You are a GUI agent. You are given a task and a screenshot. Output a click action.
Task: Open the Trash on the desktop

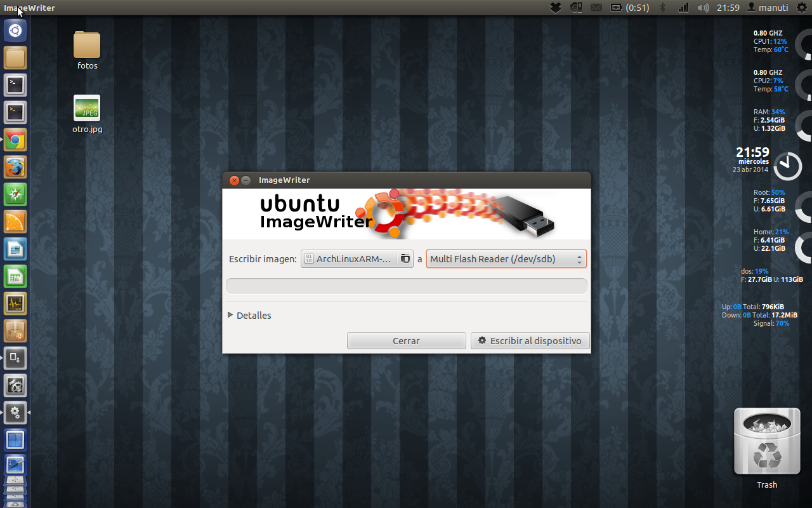pyautogui.click(x=767, y=449)
